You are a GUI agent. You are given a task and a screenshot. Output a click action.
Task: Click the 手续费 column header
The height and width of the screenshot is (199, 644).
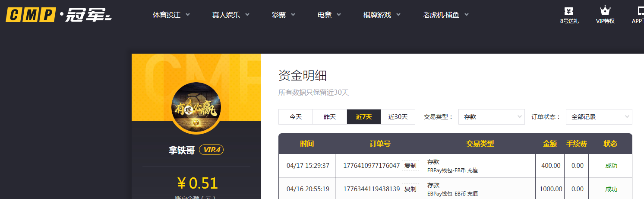tap(577, 144)
